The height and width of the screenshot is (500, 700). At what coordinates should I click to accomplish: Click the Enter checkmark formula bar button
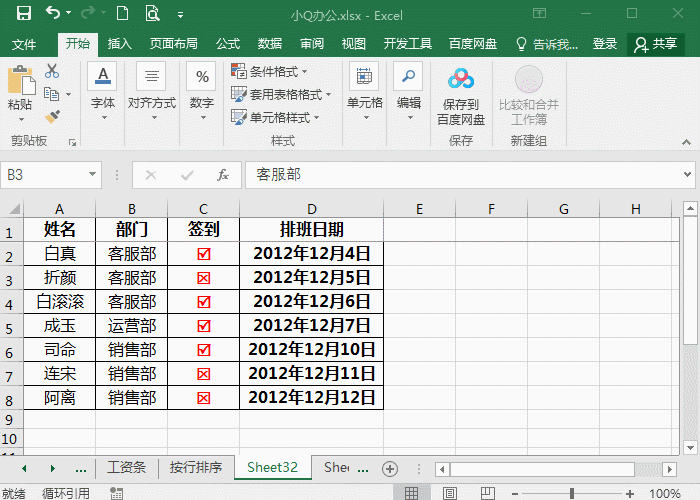click(x=187, y=175)
